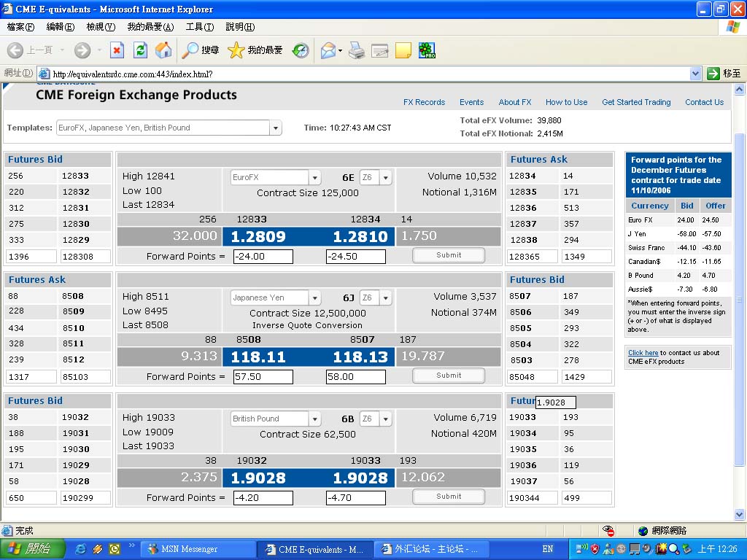Open Favorites star button
747x560 pixels.
(236, 50)
